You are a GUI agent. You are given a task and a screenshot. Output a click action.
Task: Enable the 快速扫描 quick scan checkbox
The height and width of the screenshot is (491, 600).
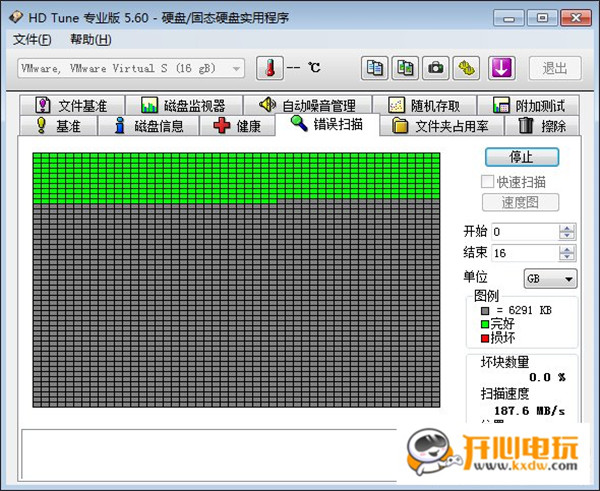(x=488, y=182)
